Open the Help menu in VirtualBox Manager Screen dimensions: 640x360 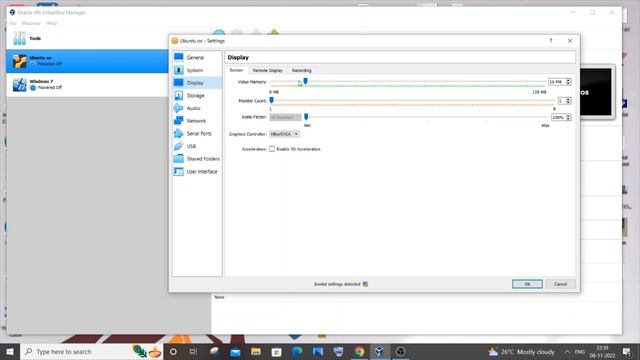(51, 23)
